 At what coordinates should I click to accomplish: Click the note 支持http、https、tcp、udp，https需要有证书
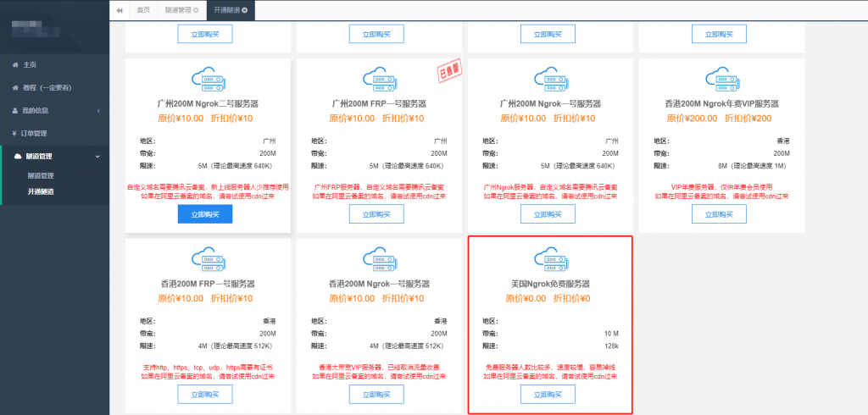(208, 368)
